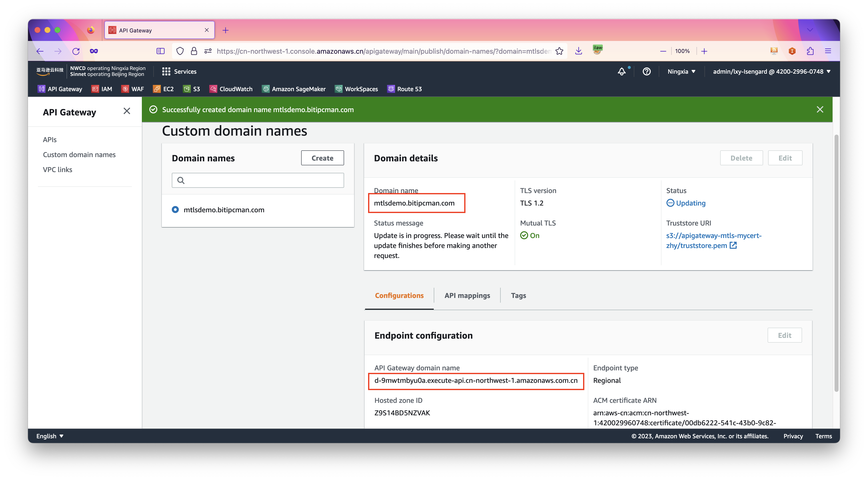Open Firefox downloads arrow icon
The height and width of the screenshot is (480, 868).
579,51
